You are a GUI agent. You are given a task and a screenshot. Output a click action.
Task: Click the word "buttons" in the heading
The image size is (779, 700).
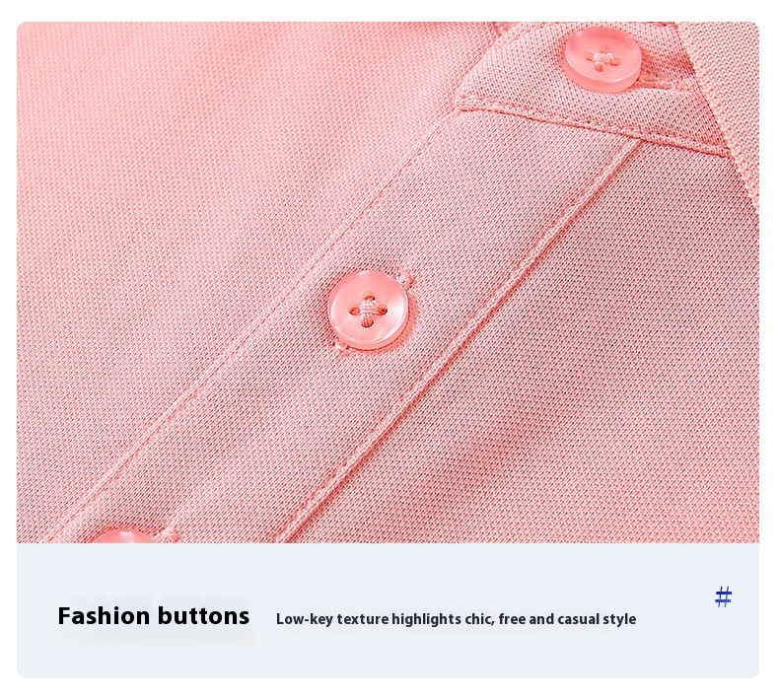[204, 616]
